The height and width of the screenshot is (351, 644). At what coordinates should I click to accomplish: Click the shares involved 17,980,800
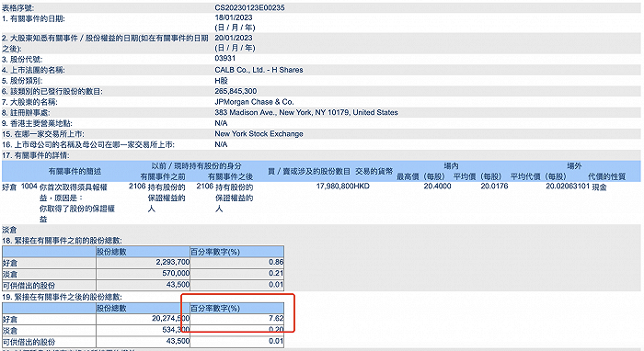335,187
